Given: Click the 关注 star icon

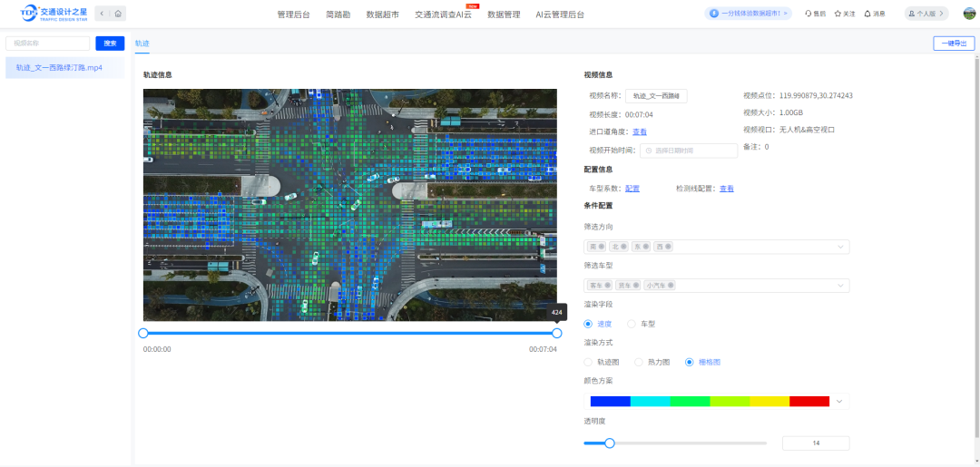Looking at the screenshot, I should pos(838,13).
